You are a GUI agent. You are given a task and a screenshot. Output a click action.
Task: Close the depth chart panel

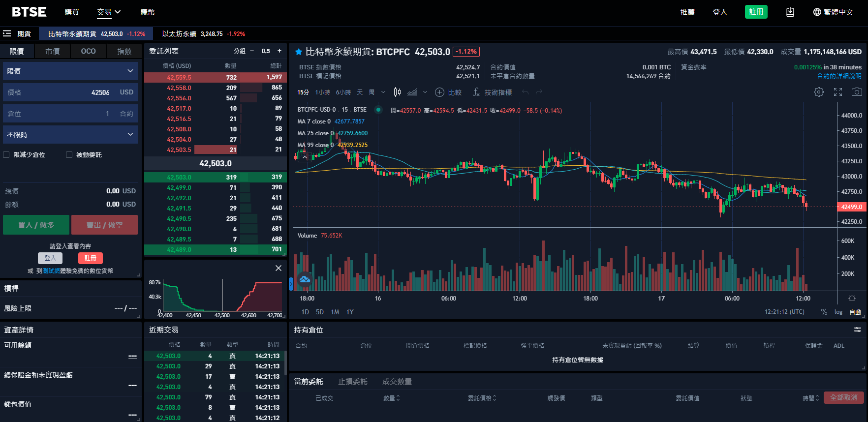pos(279,268)
